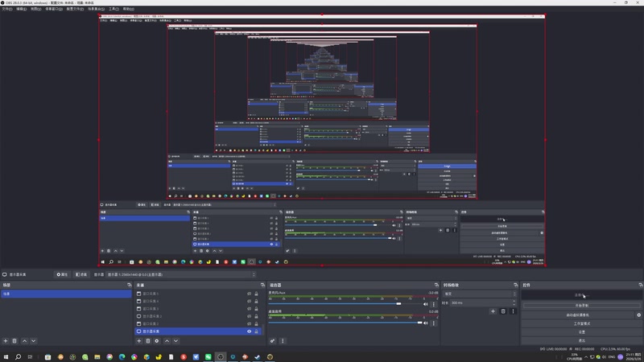The height and width of the screenshot is (362, 644).
Task: Move selected source up in list
Action: click(167, 340)
